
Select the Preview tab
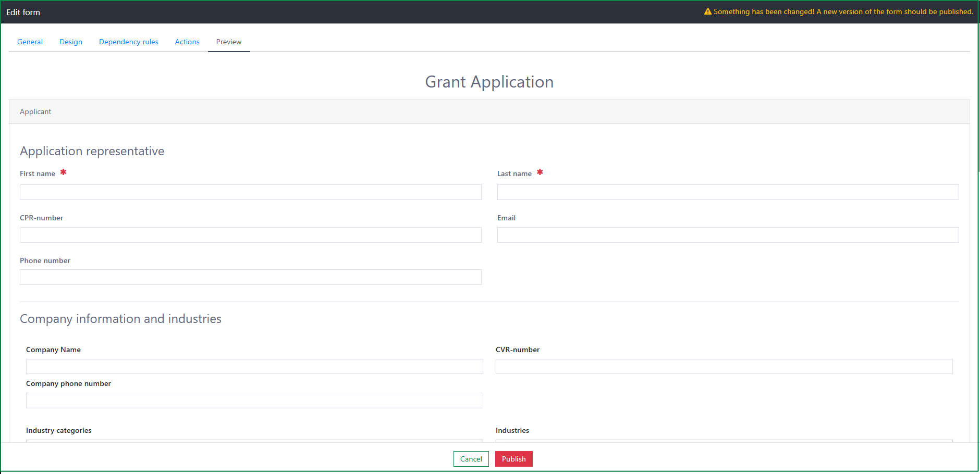click(229, 42)
